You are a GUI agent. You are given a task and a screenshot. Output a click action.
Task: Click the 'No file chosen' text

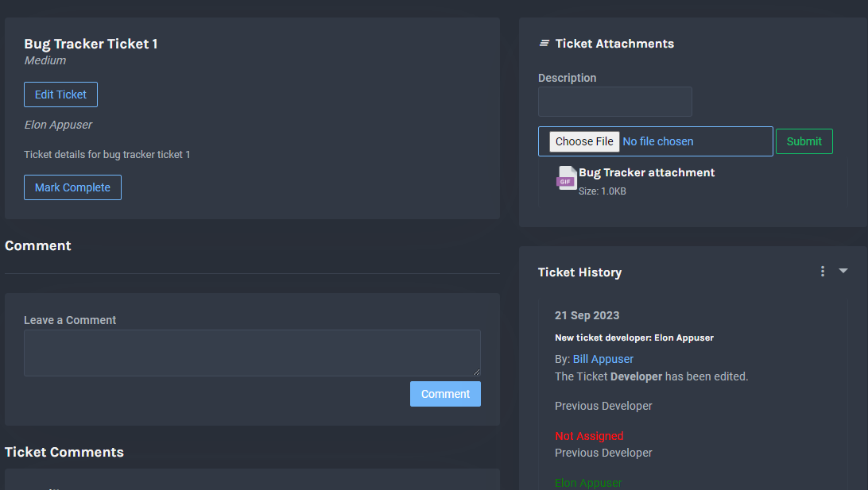click(658, 141)
